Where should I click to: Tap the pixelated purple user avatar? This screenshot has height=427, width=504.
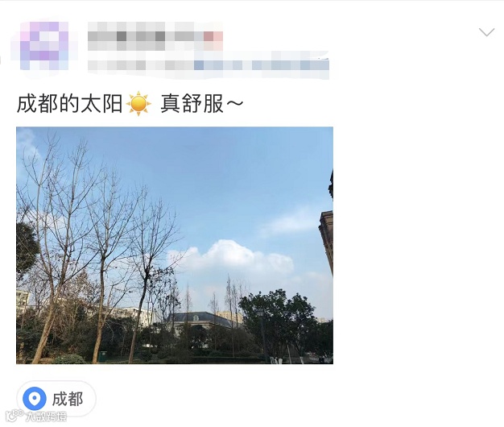[x=44, y=46]
